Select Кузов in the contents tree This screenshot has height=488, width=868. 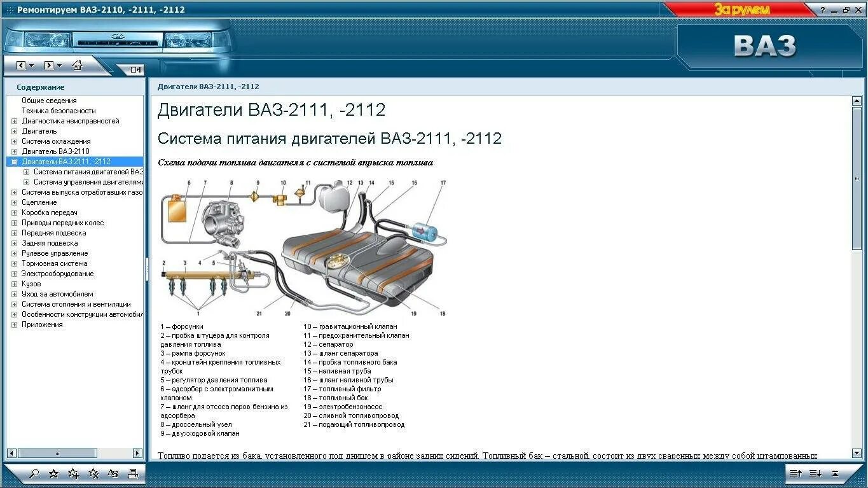pos(31,284)
